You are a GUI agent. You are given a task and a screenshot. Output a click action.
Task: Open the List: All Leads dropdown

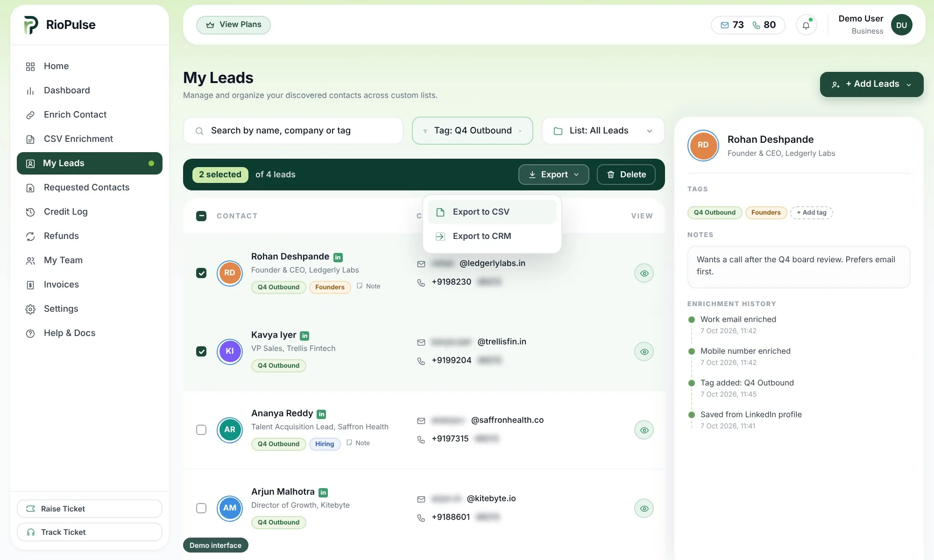coord(603,131)
